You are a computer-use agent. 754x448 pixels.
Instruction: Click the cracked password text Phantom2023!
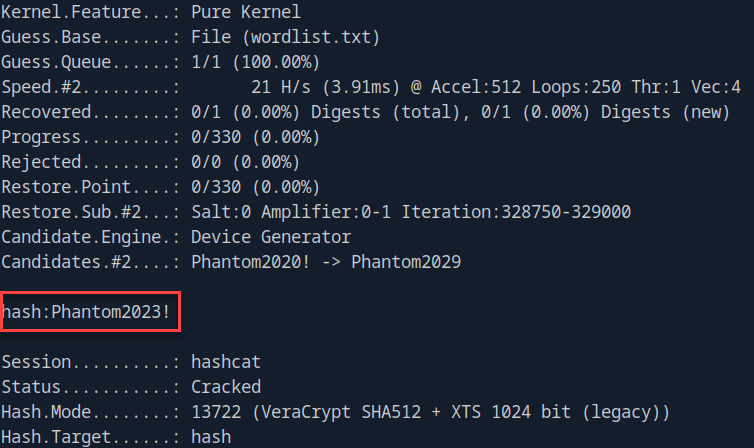pyautogui.click(x=117, y=312)
